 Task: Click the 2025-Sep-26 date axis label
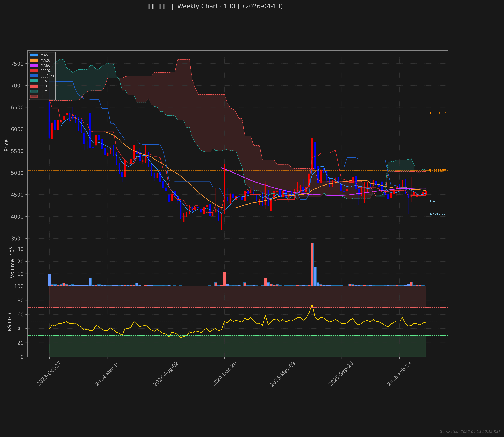(x=341, y=374)
